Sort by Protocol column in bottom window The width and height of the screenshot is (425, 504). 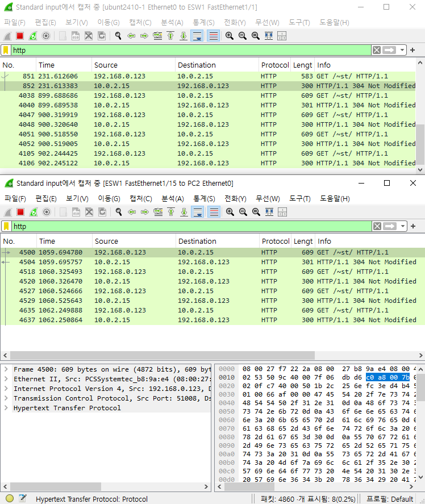275,241
